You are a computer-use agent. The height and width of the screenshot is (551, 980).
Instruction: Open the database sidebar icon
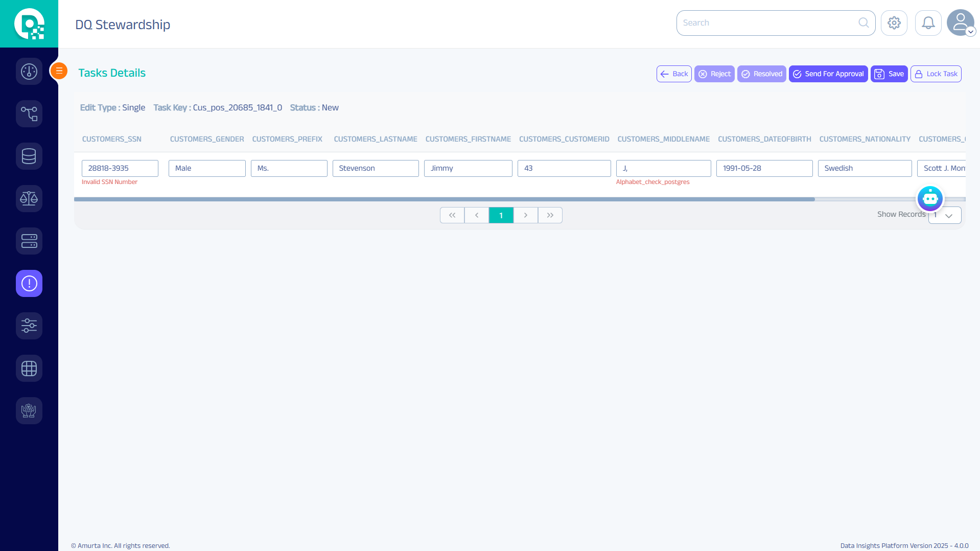29,156
